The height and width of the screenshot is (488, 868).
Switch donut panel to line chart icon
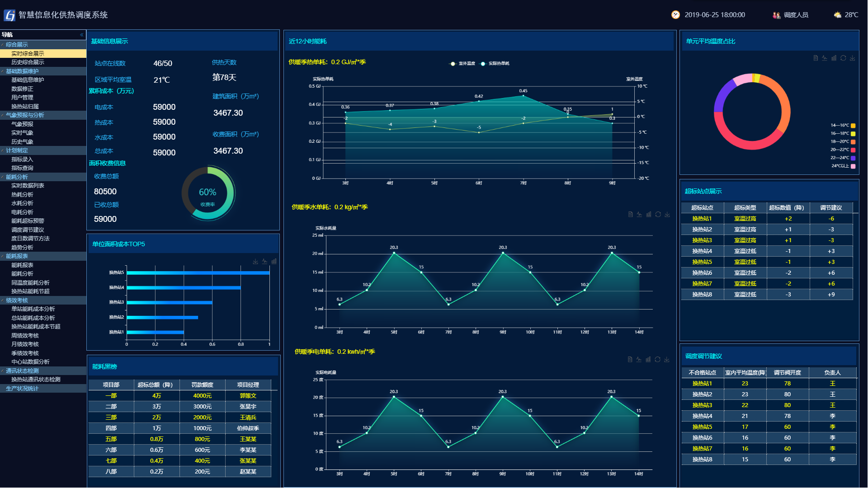(x=825, y=58)
